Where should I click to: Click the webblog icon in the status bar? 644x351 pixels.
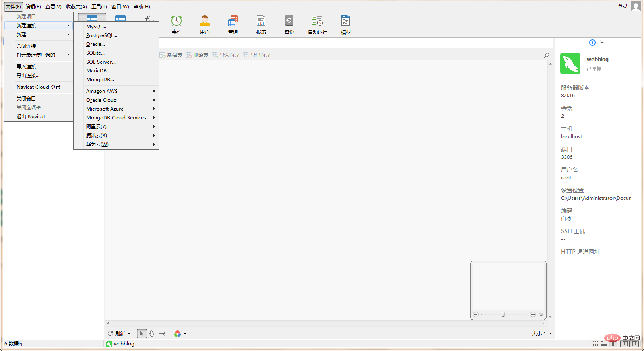point(109,344)
